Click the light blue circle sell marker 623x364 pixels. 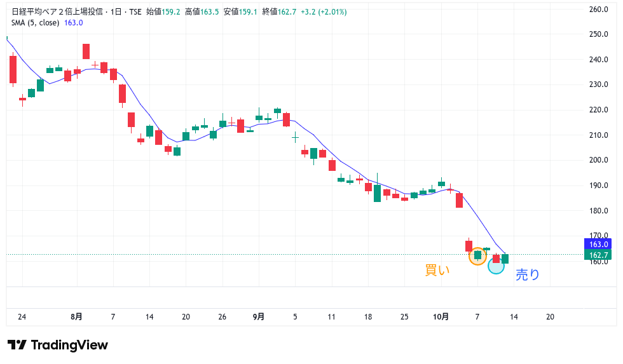click(x=496, y=266)
